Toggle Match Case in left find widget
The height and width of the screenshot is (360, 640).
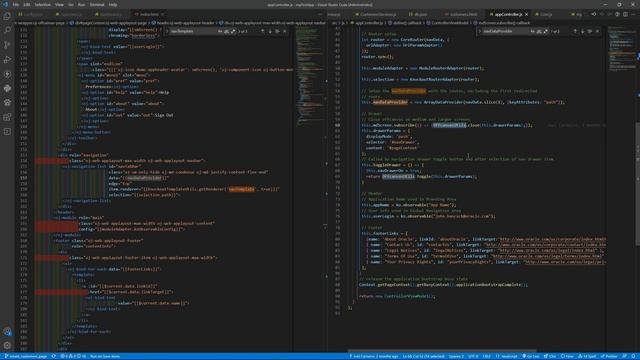tap(220, 31)
